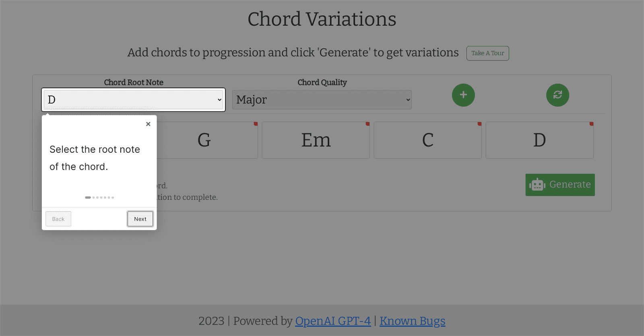Select the C chord card
644x336 pixels.
tap(427, 140)
